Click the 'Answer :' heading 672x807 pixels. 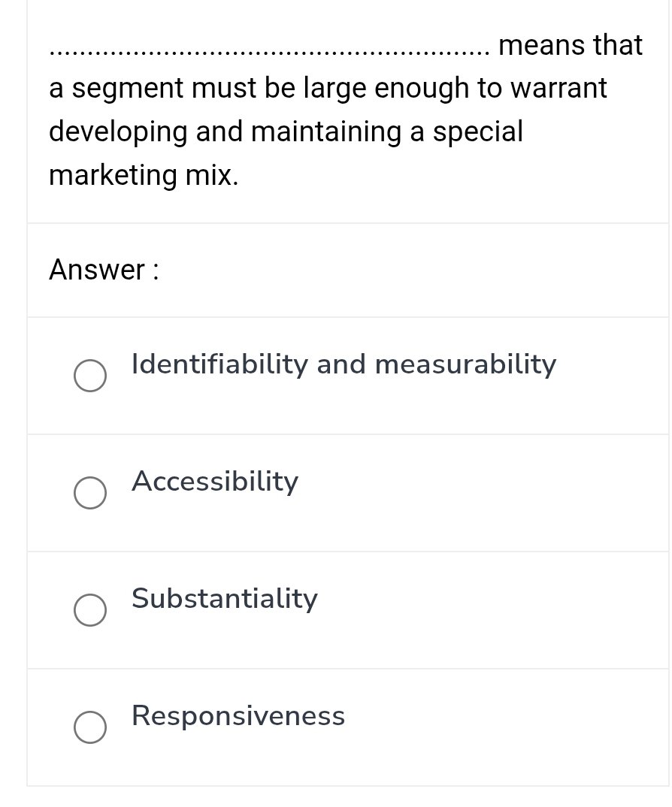click(x=104, y=270)
